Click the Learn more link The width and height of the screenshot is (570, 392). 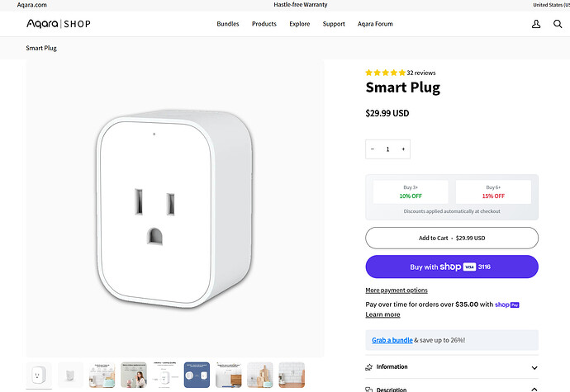(x=382, y=314)
